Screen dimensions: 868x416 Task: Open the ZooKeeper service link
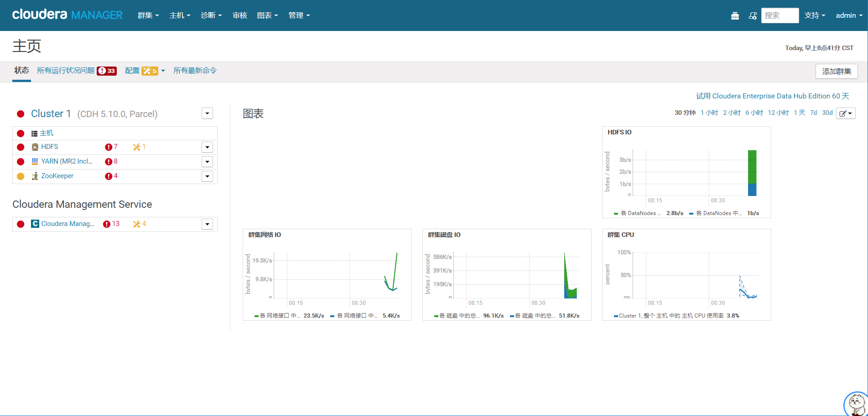tap(57, 176)
